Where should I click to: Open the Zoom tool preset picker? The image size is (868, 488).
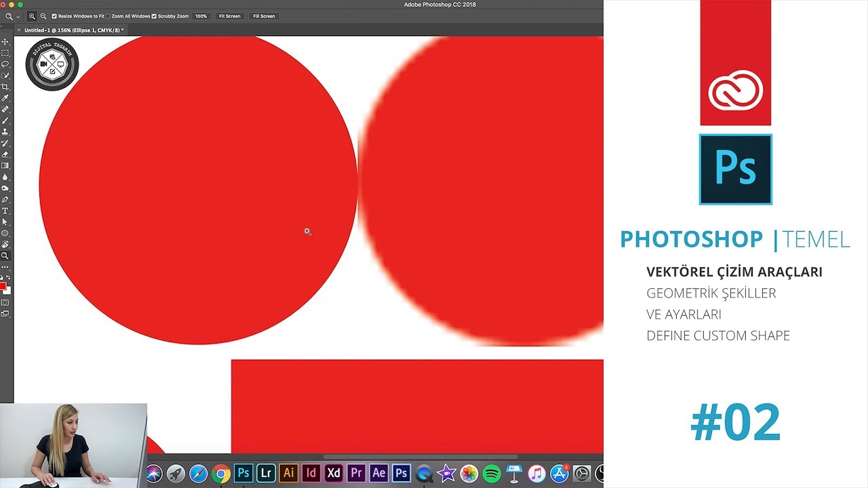coord(12,16)
